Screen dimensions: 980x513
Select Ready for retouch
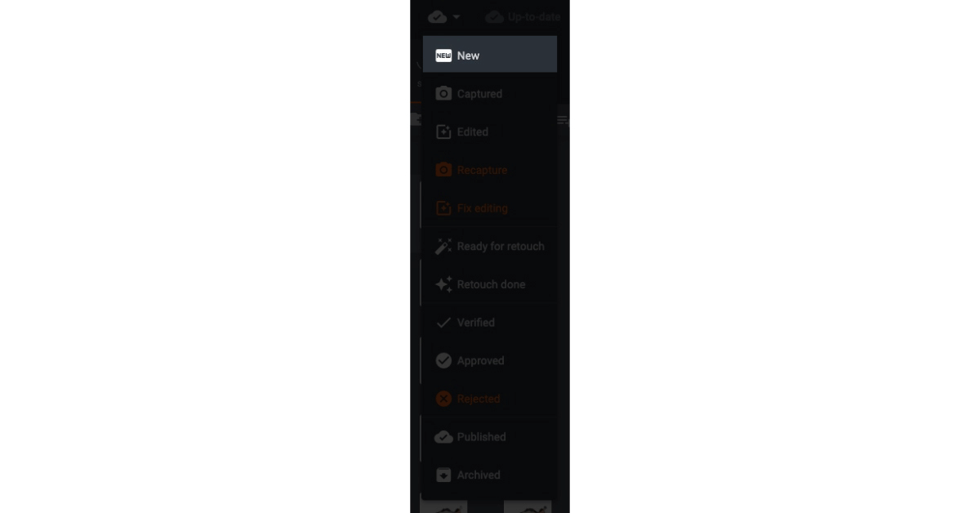[490, 246]
